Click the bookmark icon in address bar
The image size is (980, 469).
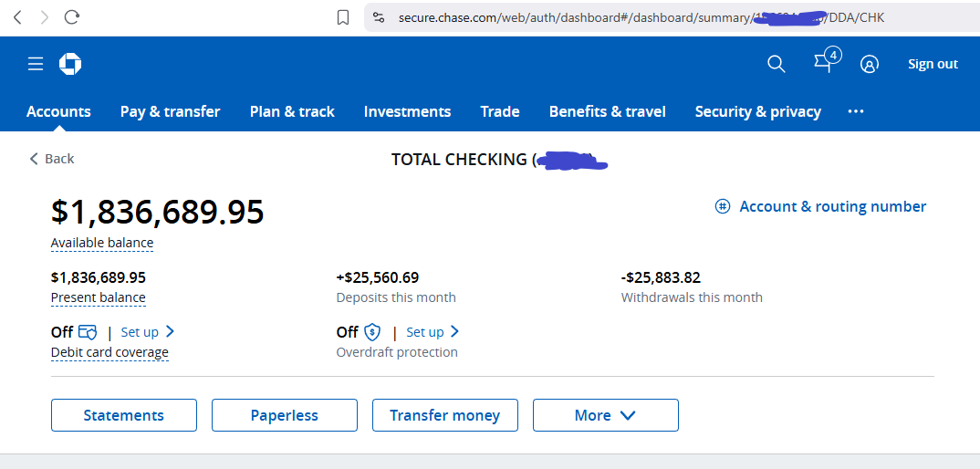tap(343, 17)
